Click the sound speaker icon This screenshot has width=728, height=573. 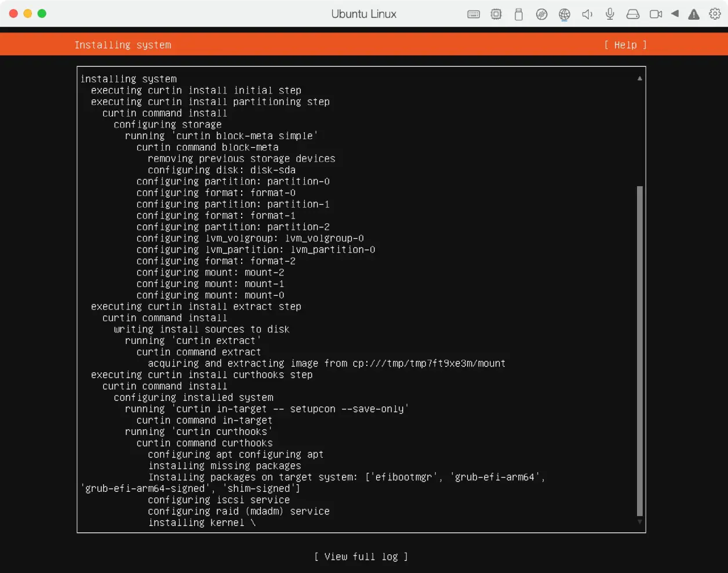(x=587, y=14)
